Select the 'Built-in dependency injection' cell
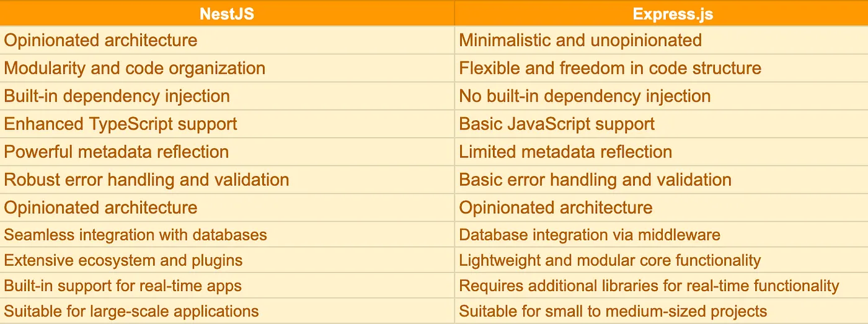This screenshot has width=868, height=324. coord(227,96)
